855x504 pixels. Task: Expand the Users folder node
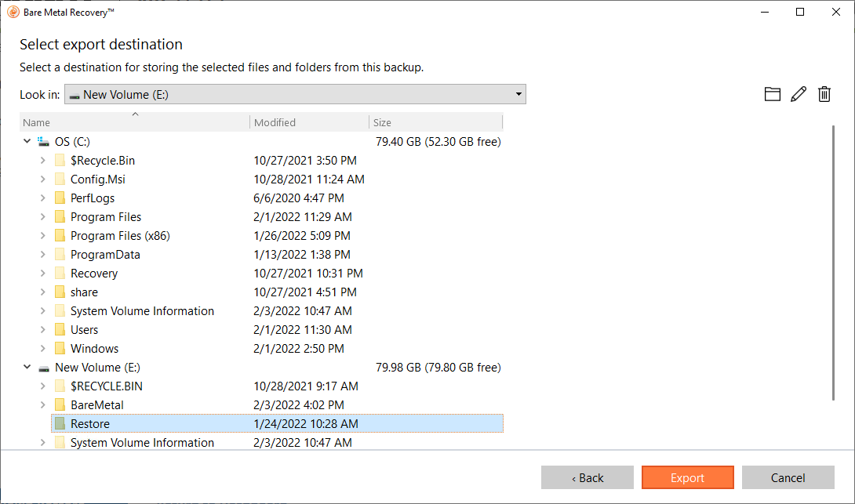click(42, 330)
